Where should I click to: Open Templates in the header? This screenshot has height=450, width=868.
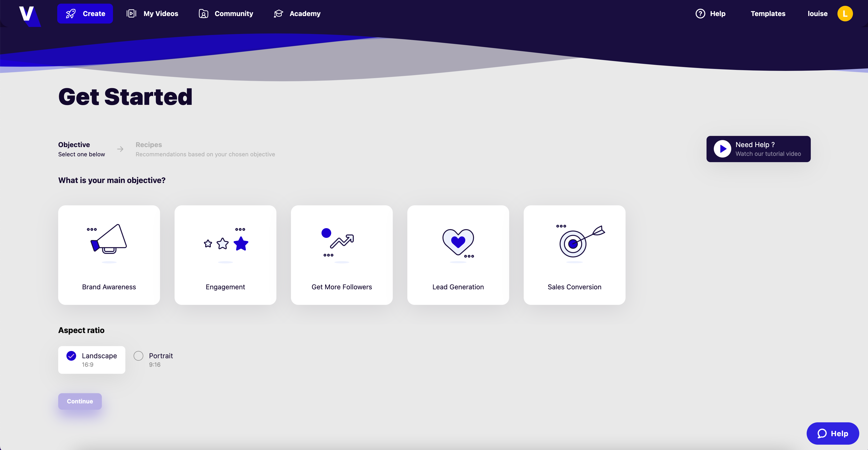point(768,14)
